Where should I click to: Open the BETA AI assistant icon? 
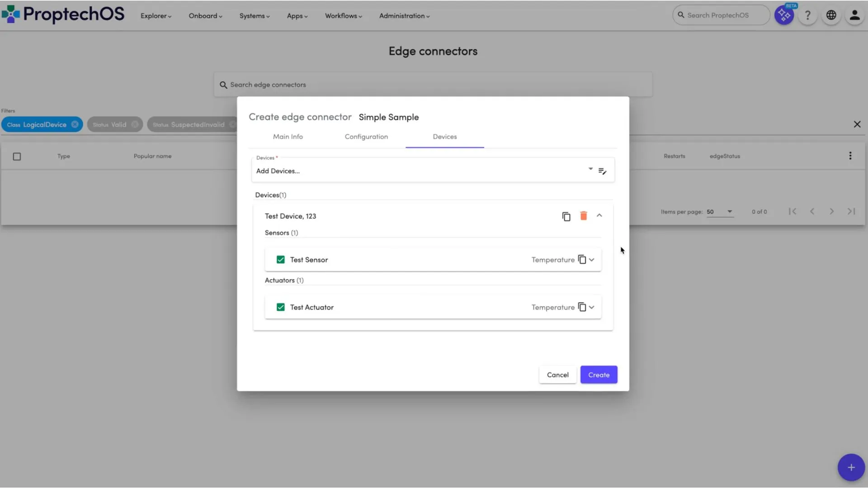pyautogui.click(x=784, y=15)
